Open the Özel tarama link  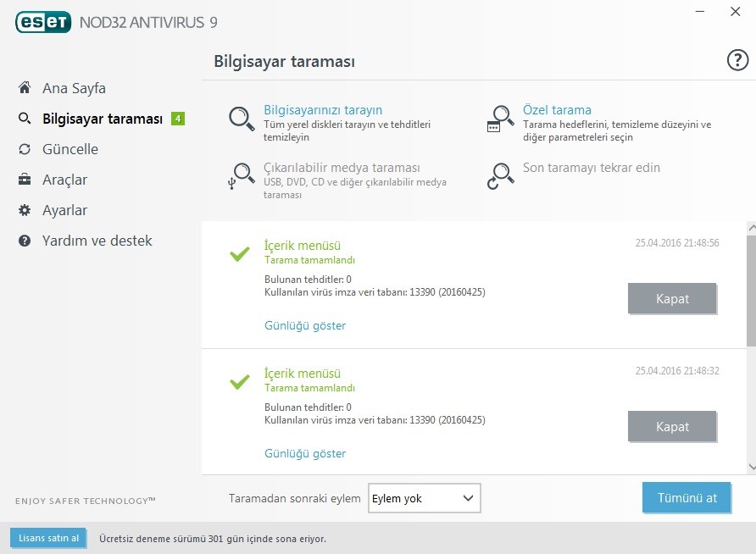(557, 110)
